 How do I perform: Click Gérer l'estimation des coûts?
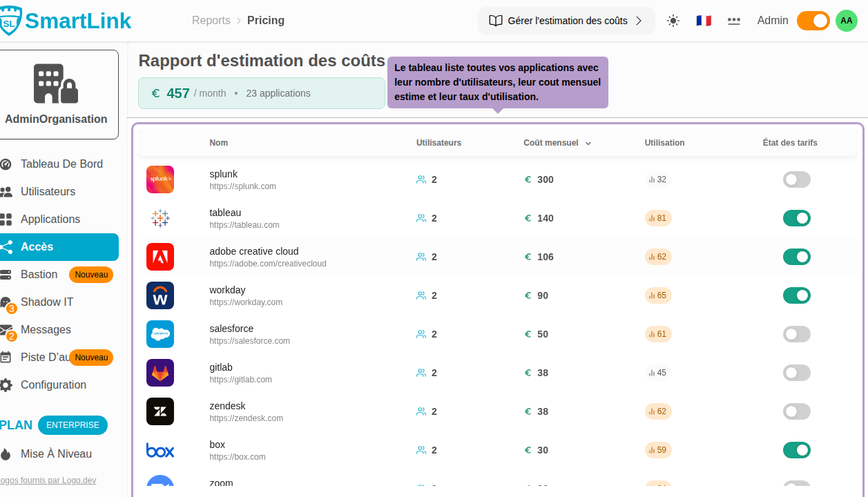point(566,20)
